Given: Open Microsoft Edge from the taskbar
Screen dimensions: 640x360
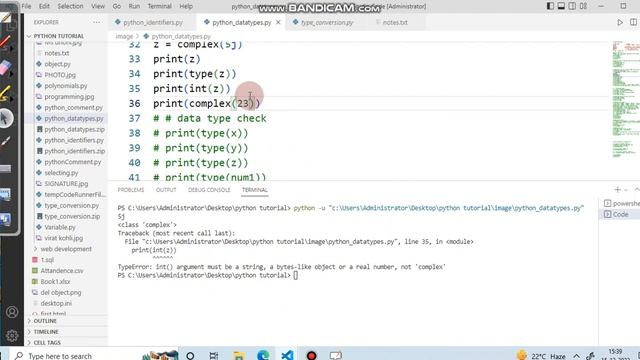Looking at the screenshot, I should (x=263, y=356).
